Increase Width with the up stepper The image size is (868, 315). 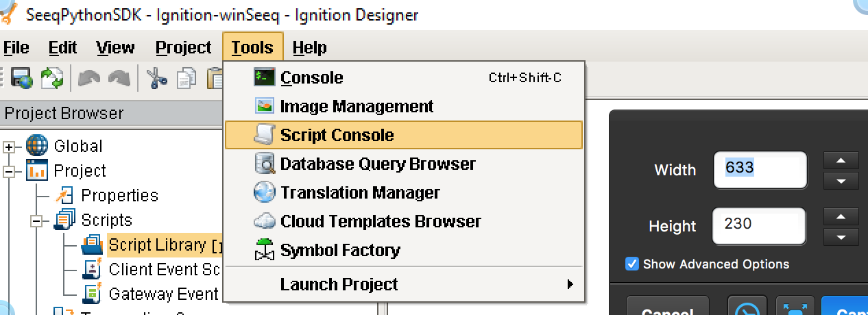coord(841,161)
